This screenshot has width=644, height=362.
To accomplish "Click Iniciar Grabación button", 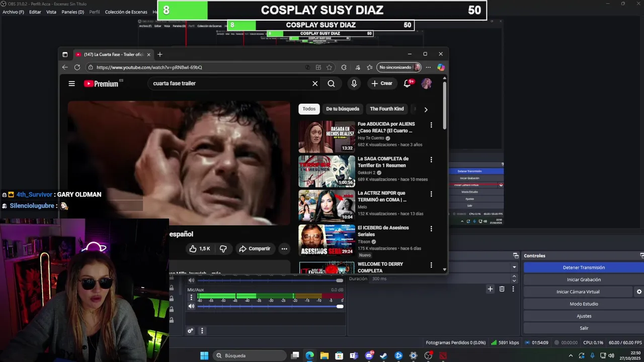I will pos(584,280).
